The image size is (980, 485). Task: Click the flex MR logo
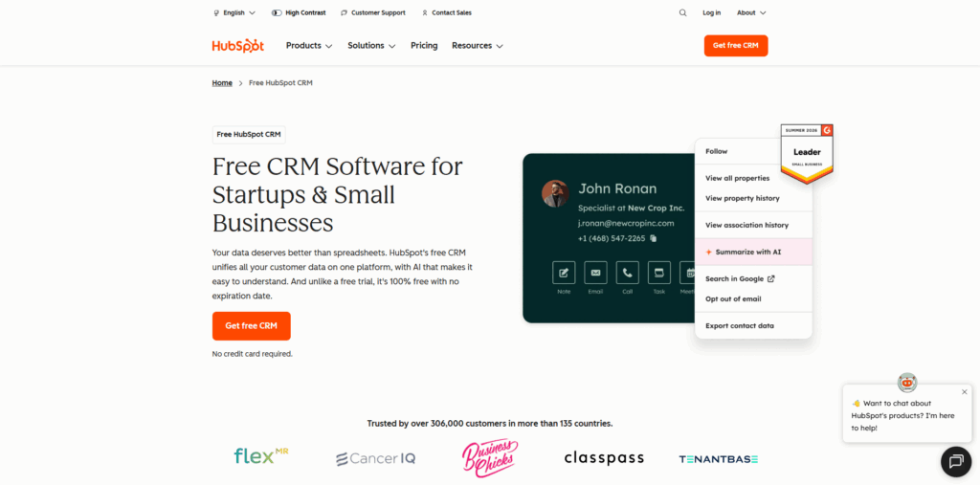pos(261,456)
